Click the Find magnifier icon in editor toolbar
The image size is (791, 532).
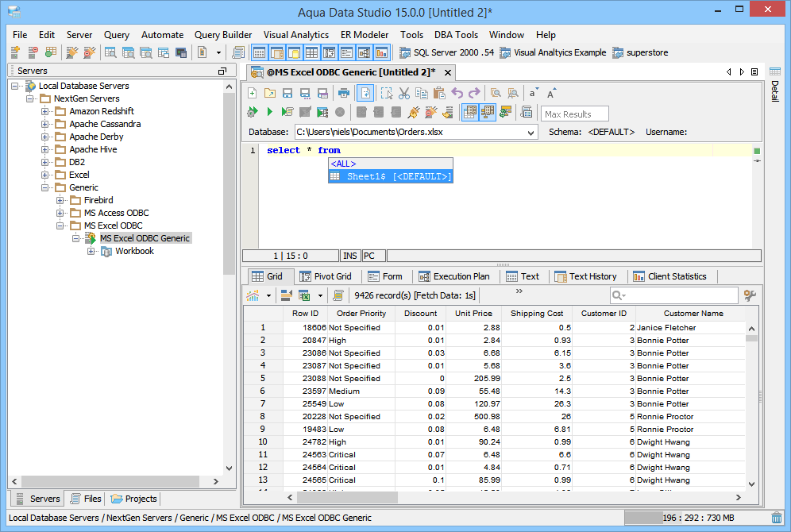click(496, 93)
